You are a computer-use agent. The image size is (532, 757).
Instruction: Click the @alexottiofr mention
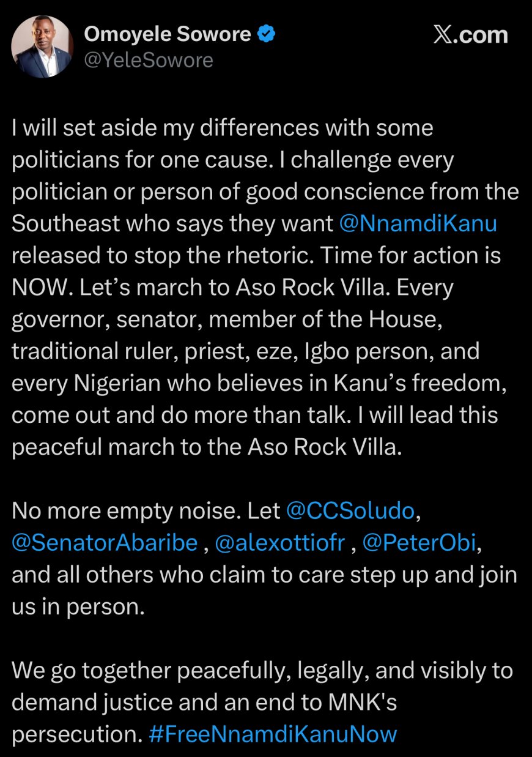click(280, 543)
